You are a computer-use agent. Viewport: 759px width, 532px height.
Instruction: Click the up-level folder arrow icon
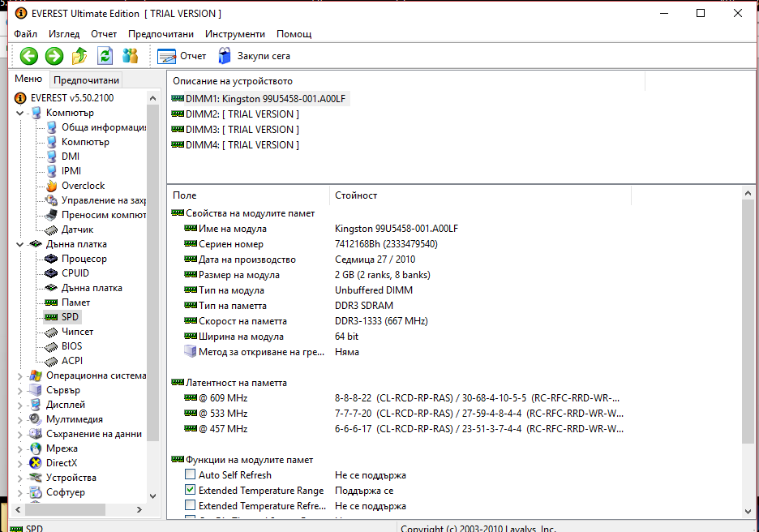coord(79,56)
